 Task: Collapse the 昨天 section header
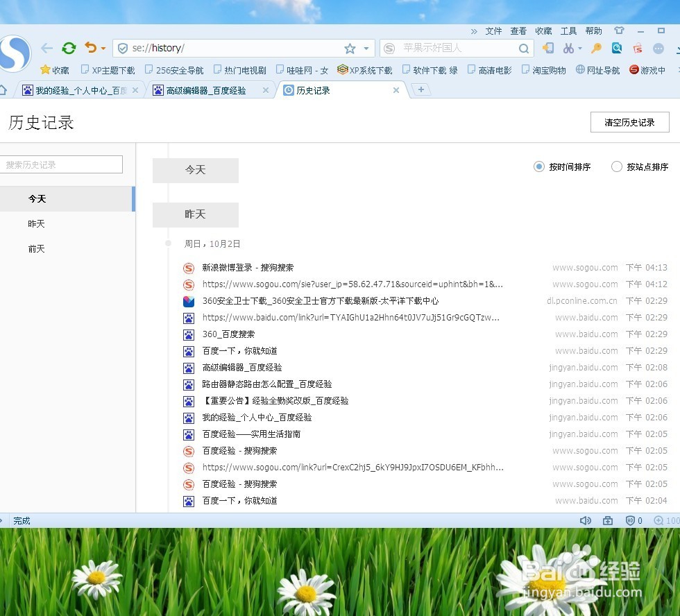click(196, 214)
